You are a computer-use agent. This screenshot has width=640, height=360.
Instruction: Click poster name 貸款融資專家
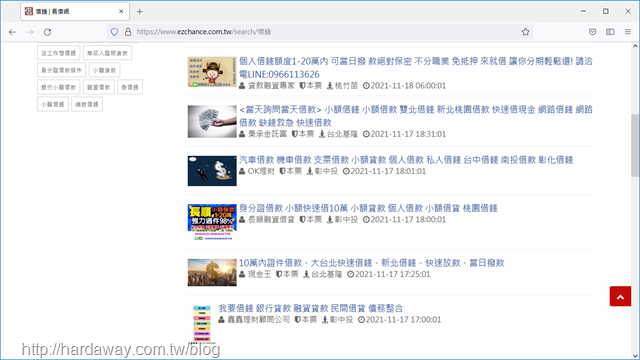point(271,86)
